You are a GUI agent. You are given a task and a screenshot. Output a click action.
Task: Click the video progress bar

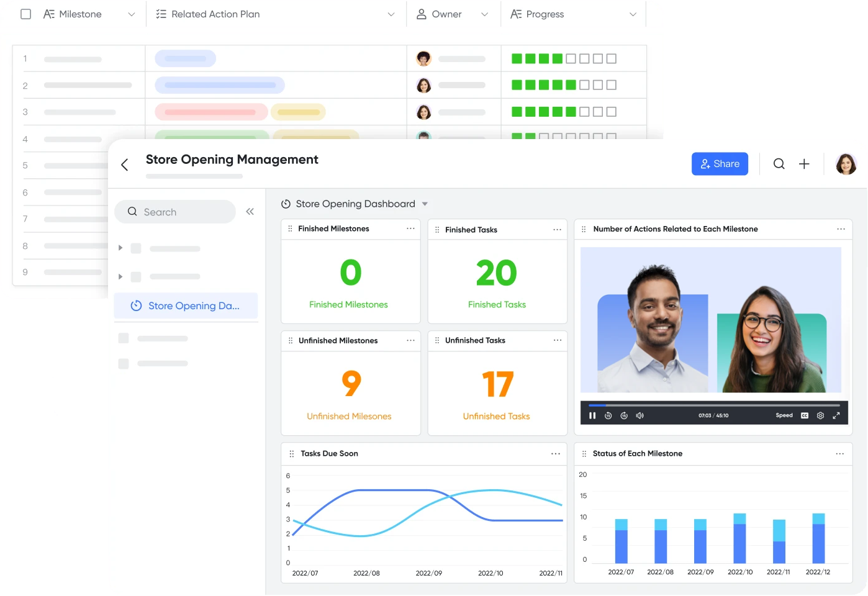(x=714, y=405)
